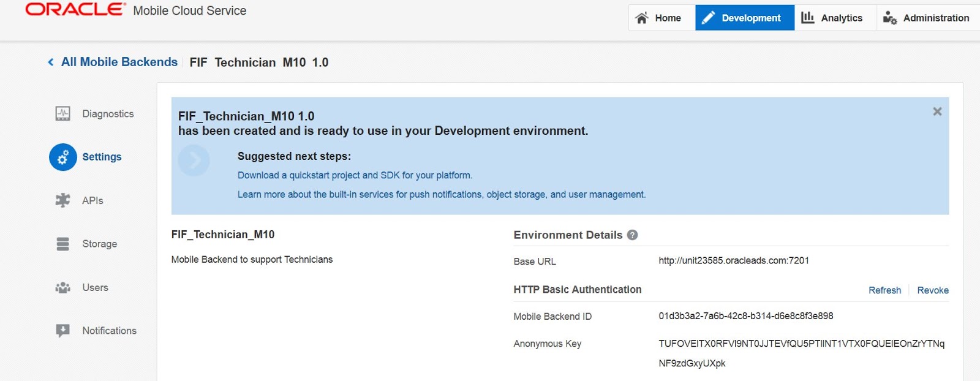This screenshot has height=381, width=980.
Task: Click the Analytics bar chart icon
Action: tap(808, 18)
